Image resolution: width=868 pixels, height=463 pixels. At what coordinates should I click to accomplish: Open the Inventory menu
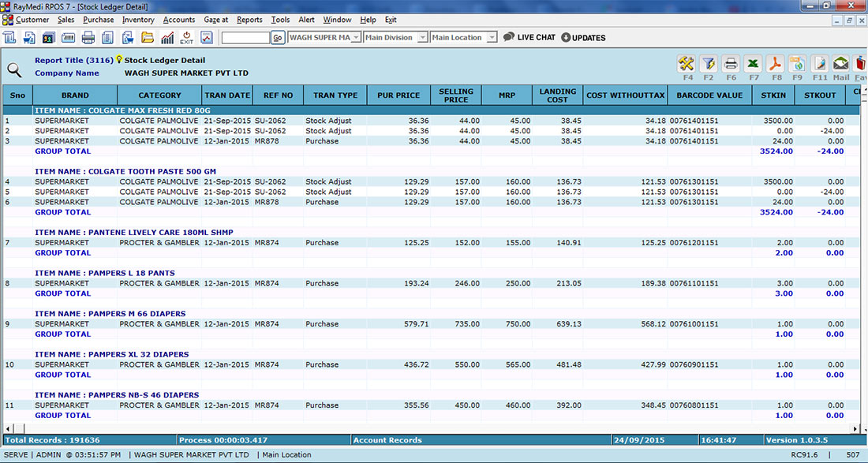coord(138,20)
